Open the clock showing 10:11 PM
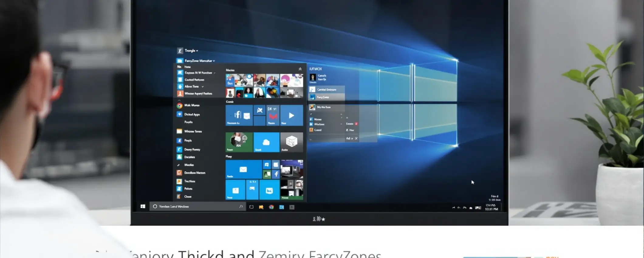 click(x=491, y=209)
